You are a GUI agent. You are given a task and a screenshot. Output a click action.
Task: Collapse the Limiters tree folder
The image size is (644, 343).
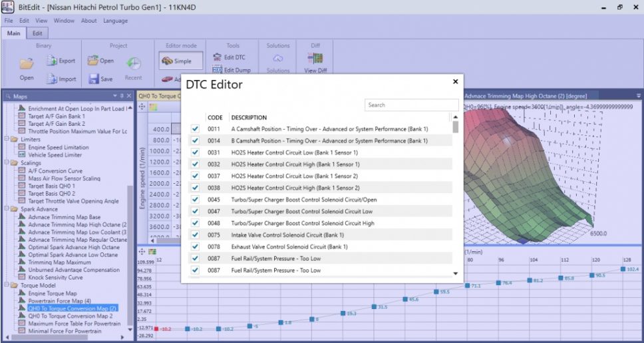tap(6, 139)
